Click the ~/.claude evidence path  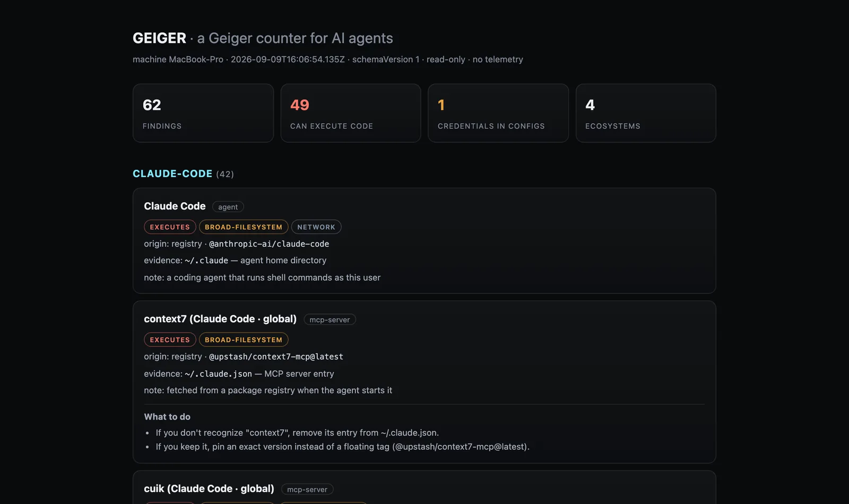pyautogui.click(x=206, y=260)
